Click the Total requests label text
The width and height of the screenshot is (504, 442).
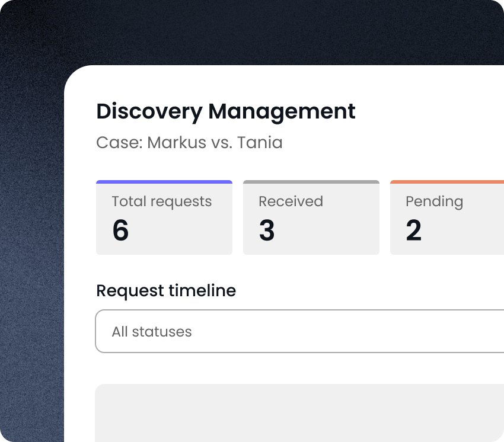click(x=161, y=201)
